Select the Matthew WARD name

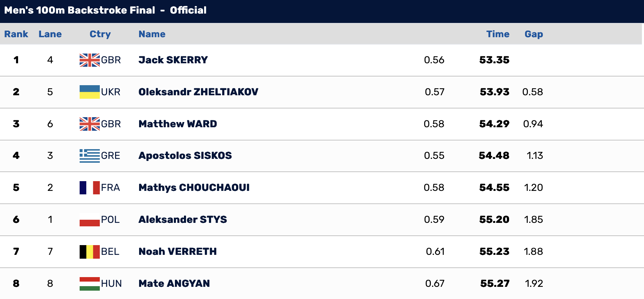coord(178,124)
